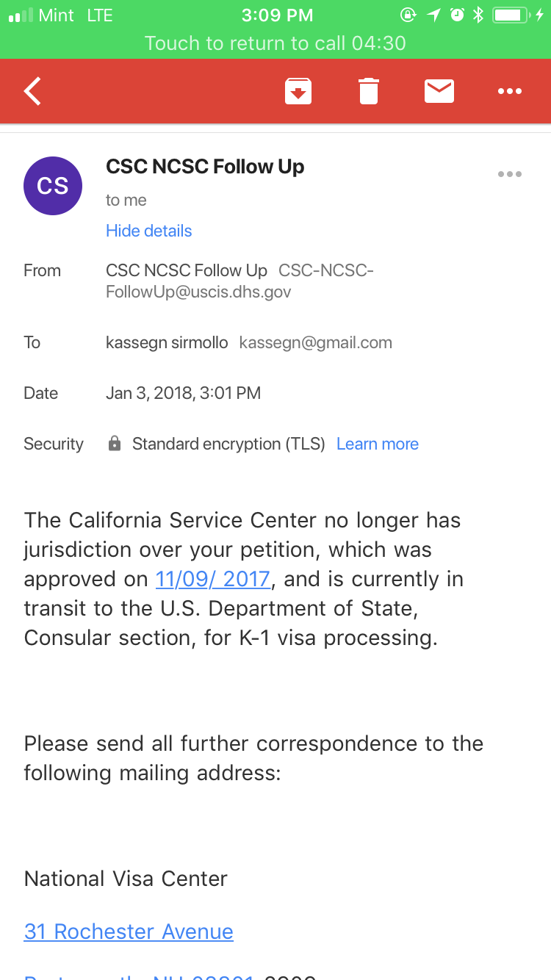Tap the security lock icon
The height and width of the screenshot is (980, 551).
coord(115,444)
